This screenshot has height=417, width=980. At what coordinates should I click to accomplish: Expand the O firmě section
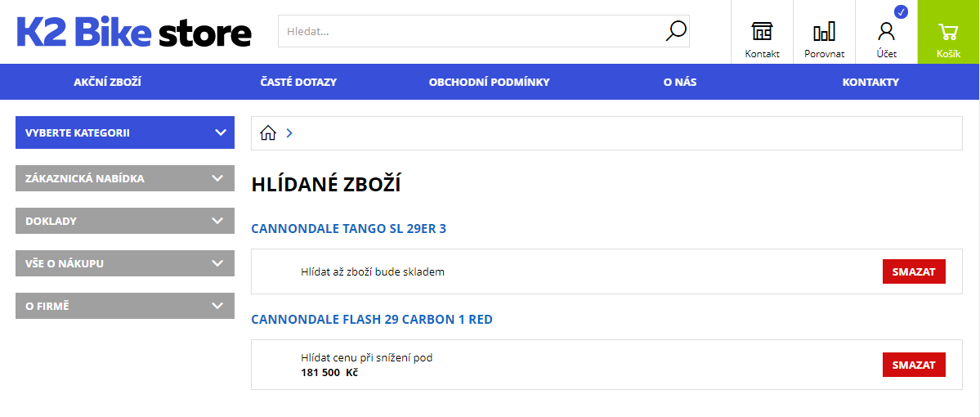point(125,306)
